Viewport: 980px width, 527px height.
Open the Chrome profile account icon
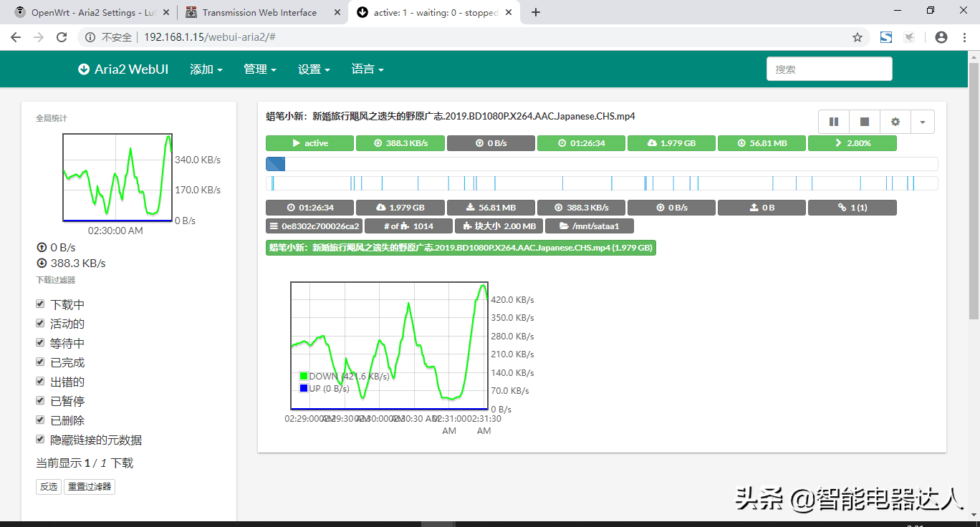click(941, 37)
